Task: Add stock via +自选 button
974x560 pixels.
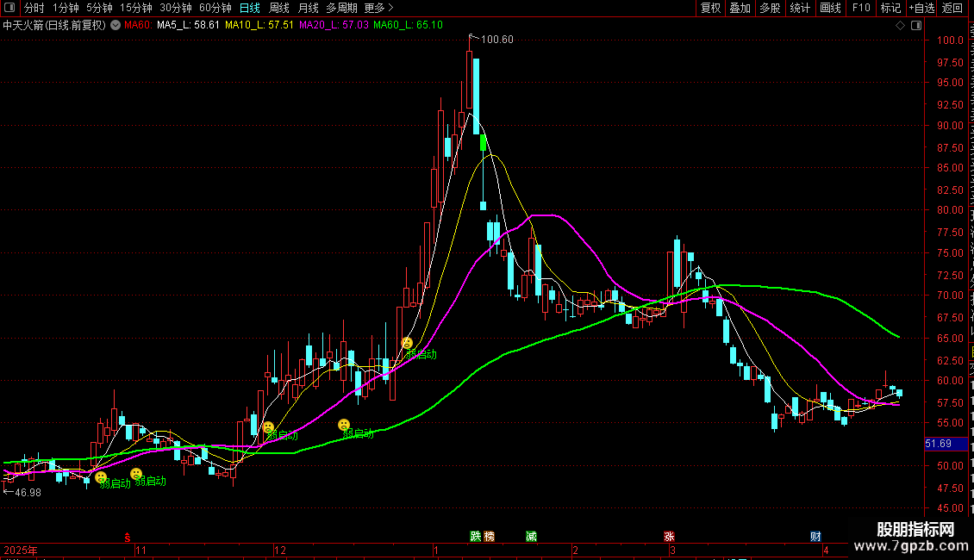Action: coord(921,8)
